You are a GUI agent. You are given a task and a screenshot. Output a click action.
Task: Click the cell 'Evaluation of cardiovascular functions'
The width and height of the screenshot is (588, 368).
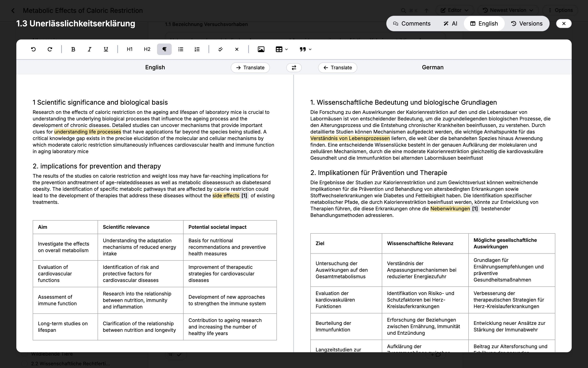coord(65,274)
